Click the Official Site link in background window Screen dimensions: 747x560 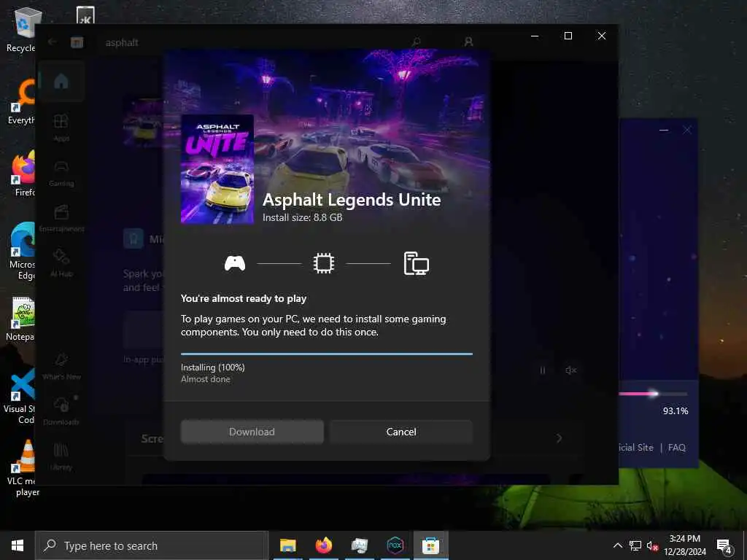[635, 447]
